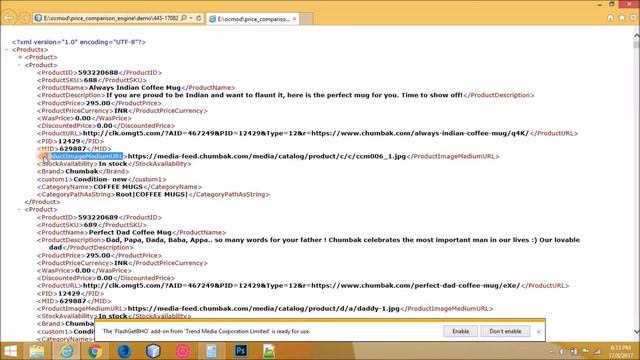The height and width of the screenshot is (360, 640).
Task: Collapse the root Products node
Action: [7, 50]
